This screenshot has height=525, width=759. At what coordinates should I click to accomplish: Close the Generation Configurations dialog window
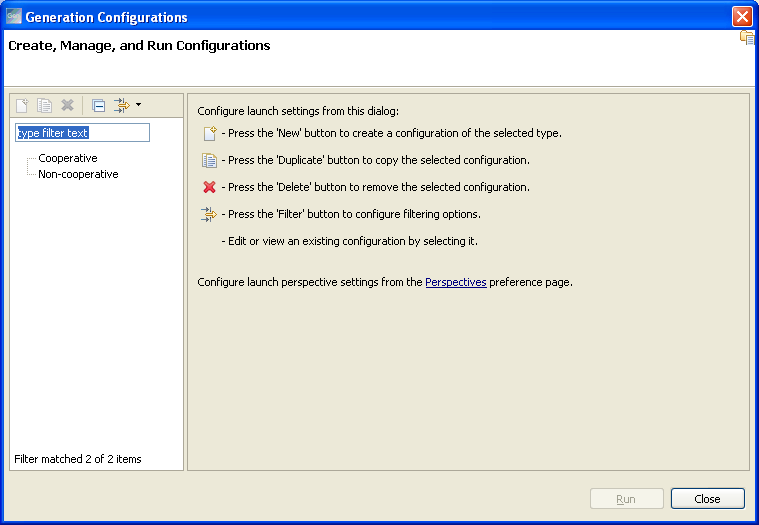pyautogui.click(x=742, y=16)
